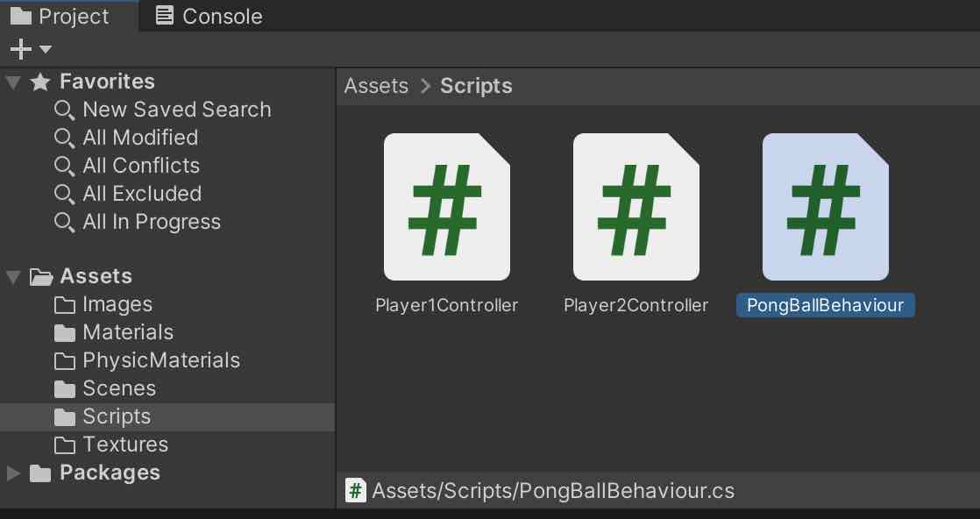The width and height of the screenshot is (980, 519).
Task: Collapse the Favorites section arrow
Action: pos(13,82)
